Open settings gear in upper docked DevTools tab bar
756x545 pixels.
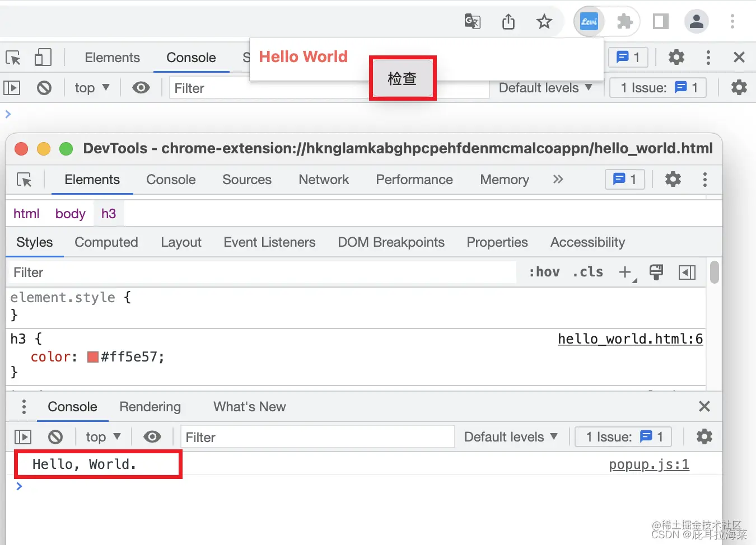point(676,57)
